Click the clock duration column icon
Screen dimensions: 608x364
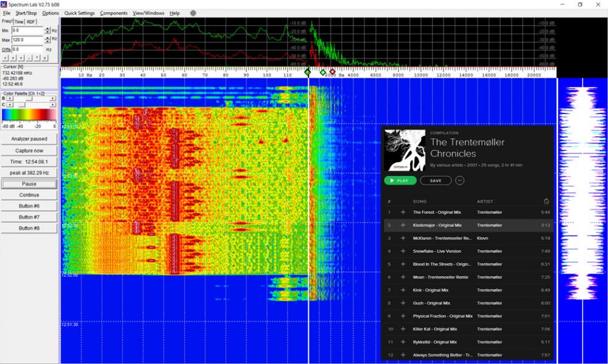coord(546,201)
